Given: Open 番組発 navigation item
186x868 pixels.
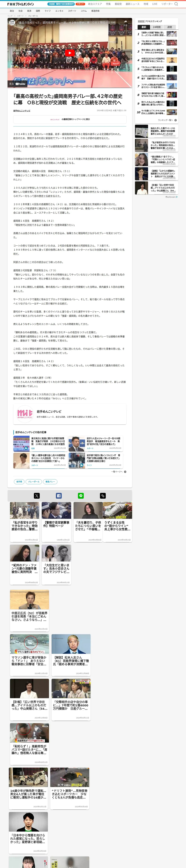Looking at the screenshot, I should (118, 4).
